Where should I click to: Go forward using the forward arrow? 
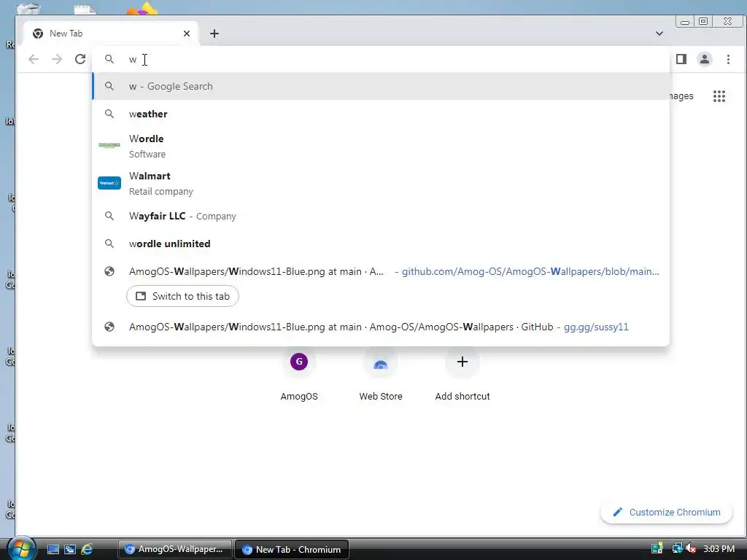(x=57, y=59)
